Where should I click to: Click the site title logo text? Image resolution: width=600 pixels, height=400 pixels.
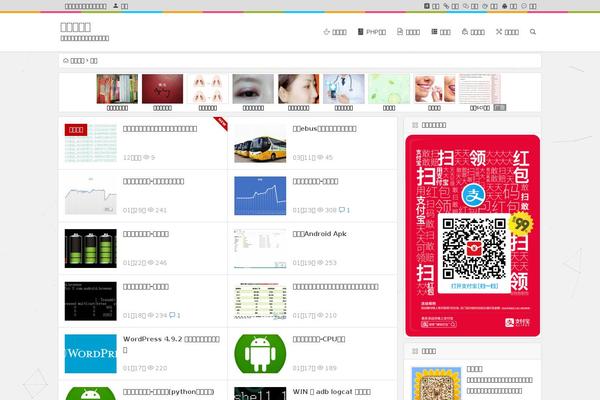click(x=75, y=27)
